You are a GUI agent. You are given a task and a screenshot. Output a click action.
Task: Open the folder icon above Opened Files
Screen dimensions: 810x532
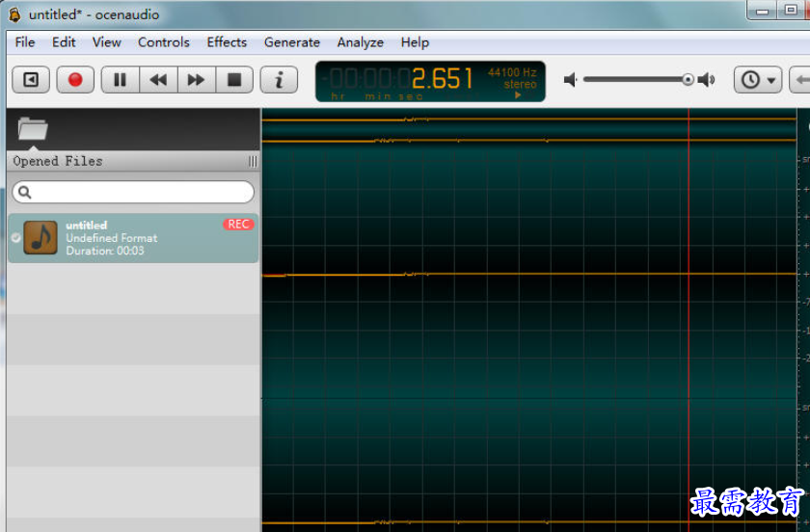pos(33,128)
